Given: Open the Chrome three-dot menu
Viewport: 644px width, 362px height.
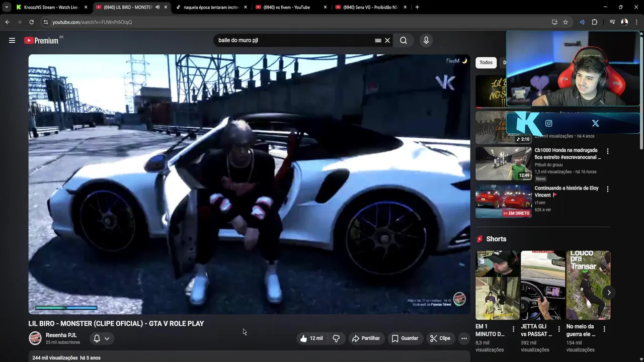Looking at the screenshot, I should click(x=636, y=22).
